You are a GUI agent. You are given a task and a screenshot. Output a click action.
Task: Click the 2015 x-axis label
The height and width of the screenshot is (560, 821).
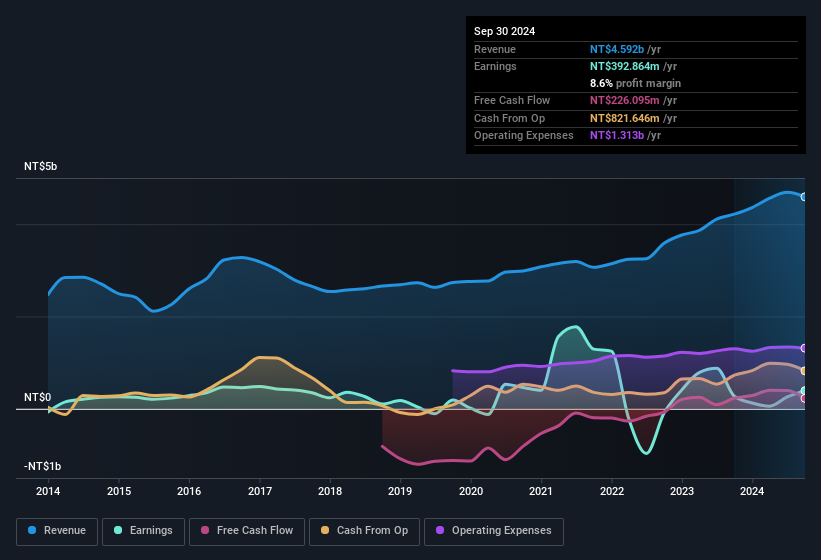click(x=119, y=491)
